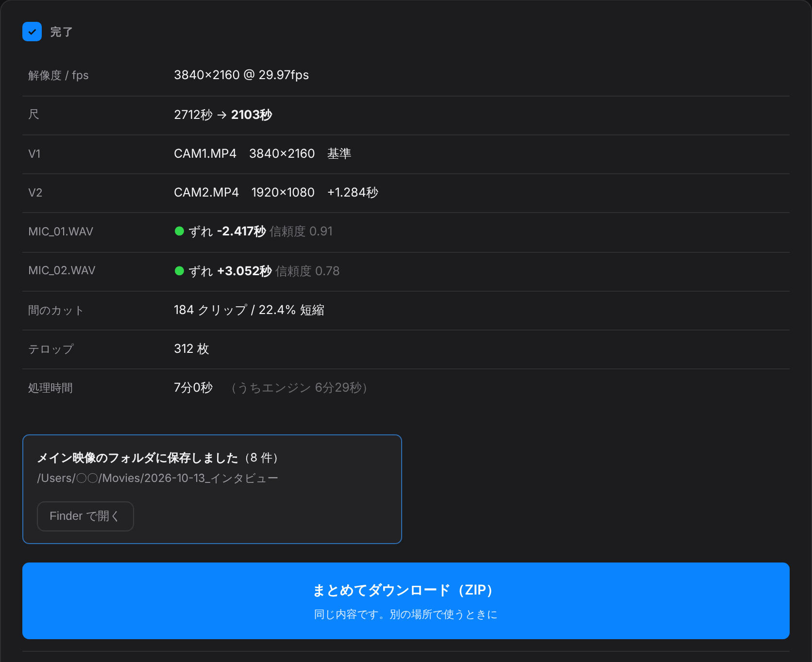Screen dimensions: 812x662
Task: Click the green status dot for MIC_02.WAV
Action: 179,271
